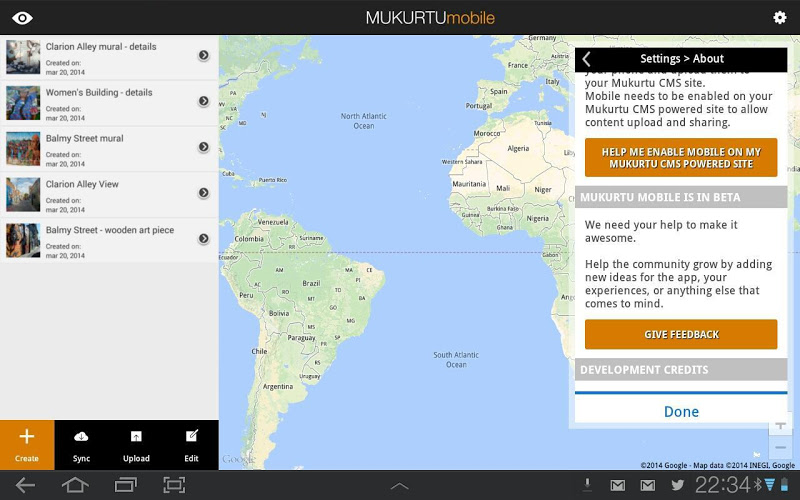
Task: Click the Give Feedback button
Action: 681,335
